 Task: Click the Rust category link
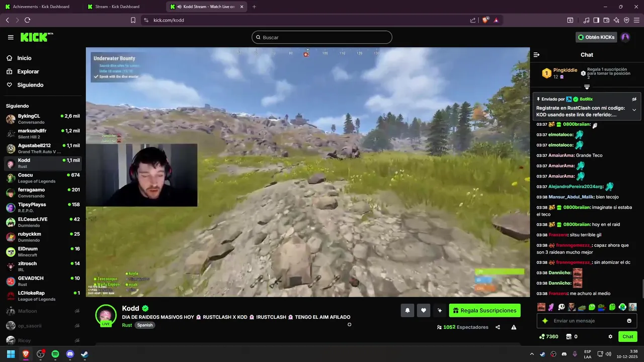tap(127, 325)
